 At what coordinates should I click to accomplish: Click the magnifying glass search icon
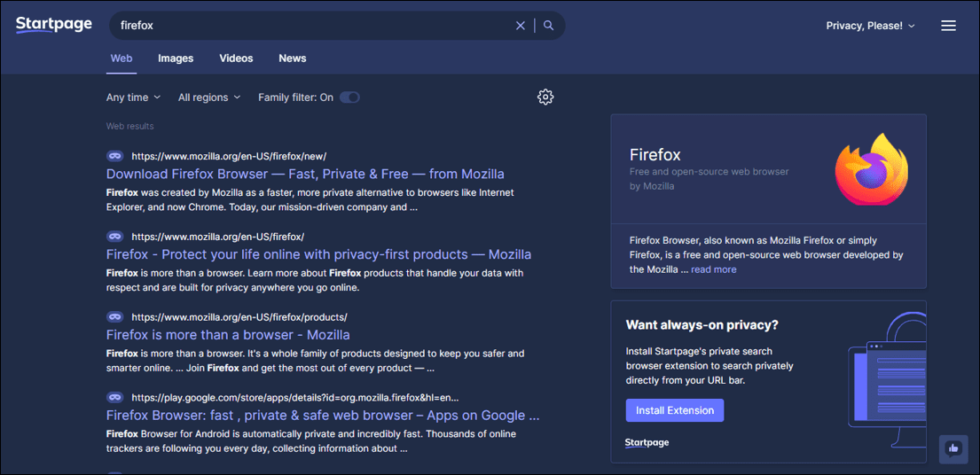pos(548,26)
